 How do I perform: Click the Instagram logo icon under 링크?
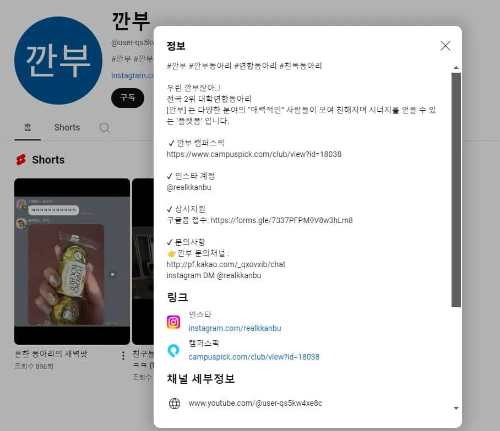pyautogui.click(x=173, y=322)
